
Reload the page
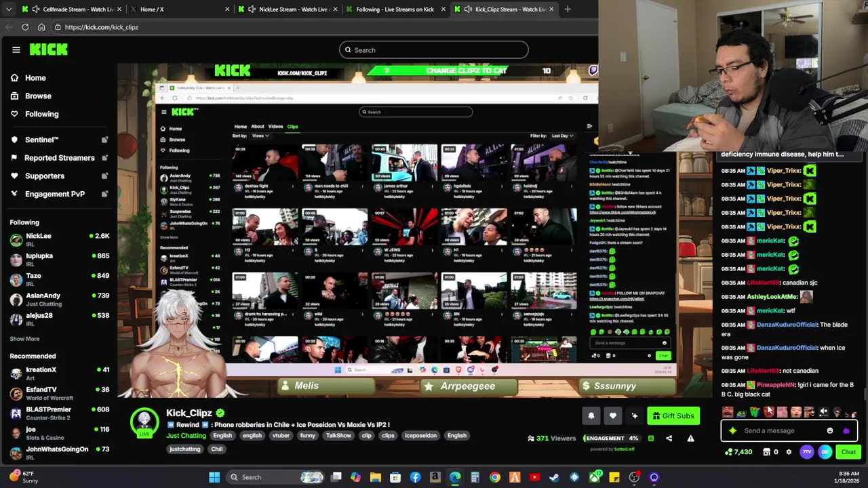pyautogui.click(x=25, y=27)
